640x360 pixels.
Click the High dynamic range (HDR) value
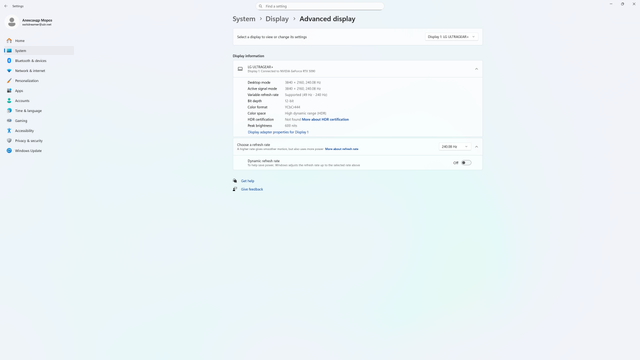click(x=305, y=113)
